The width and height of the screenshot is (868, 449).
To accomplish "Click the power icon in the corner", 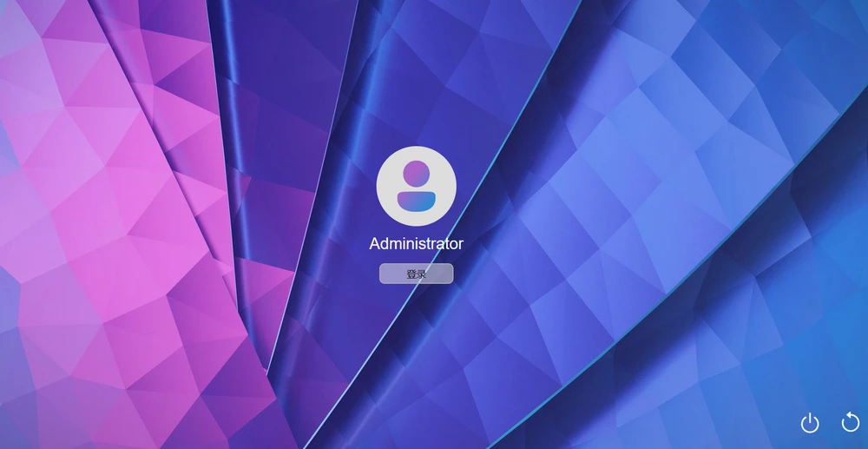I will 809,423.
